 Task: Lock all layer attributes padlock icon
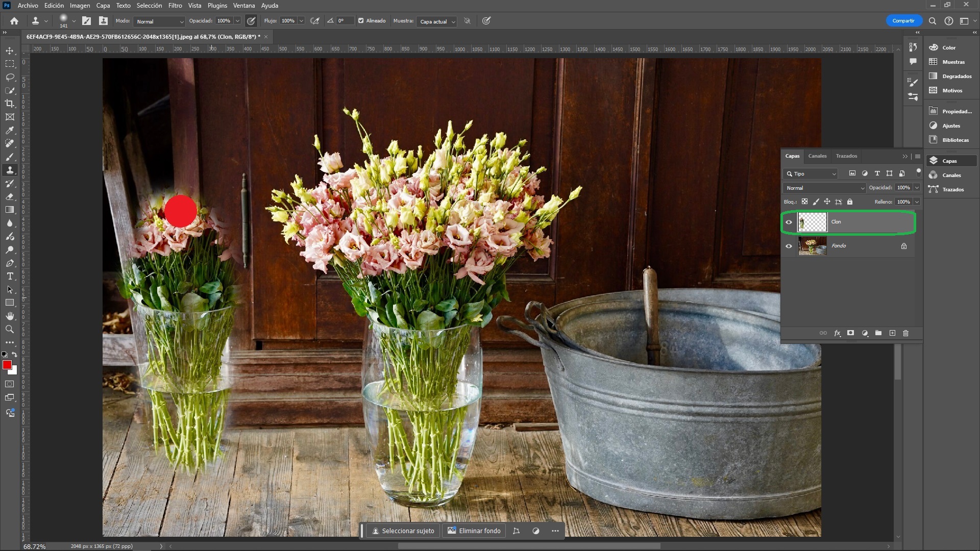[850, 202]
